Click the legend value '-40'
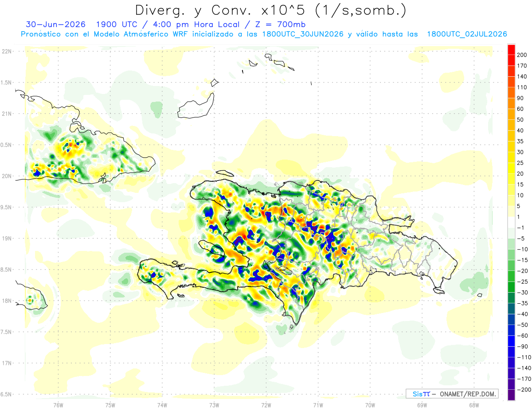This screenshot has width=532, height=411. [x=523, y=314]
